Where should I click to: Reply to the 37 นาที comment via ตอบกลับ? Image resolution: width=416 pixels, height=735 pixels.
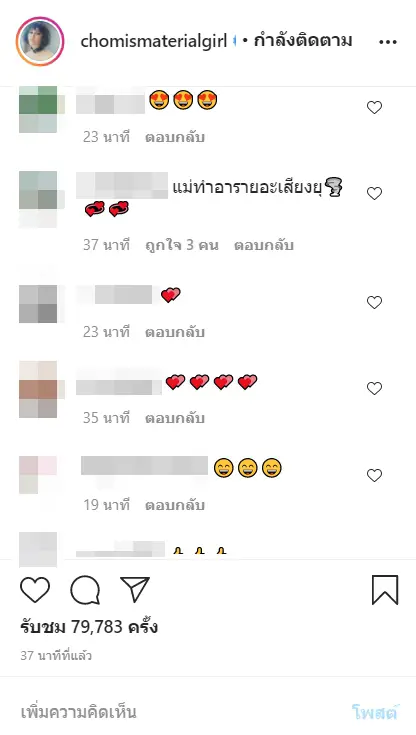[x=264, y=245]
